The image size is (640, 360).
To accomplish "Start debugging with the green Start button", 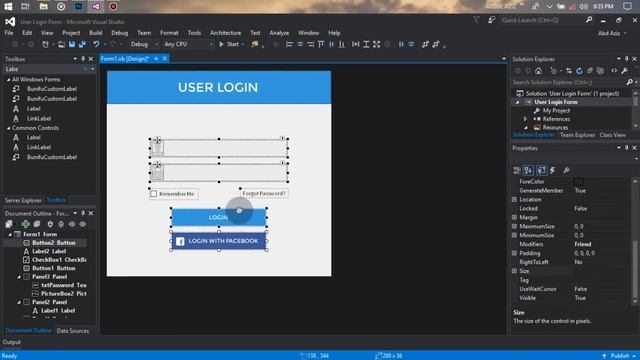I will pyautogui.click(x=229, y=44).
